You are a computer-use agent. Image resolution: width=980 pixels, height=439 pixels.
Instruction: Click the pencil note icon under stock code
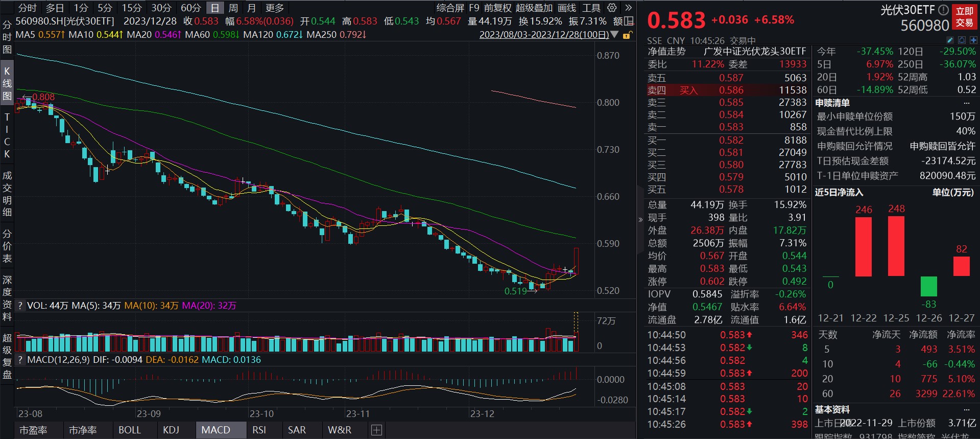pyautogui.click(x=950, y=40)
